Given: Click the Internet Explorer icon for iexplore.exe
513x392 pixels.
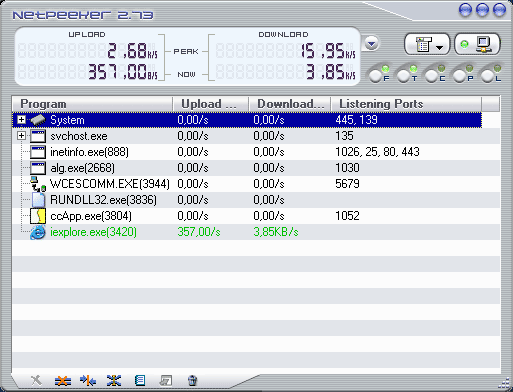Looking at the screenshot, I should (x=38, y=232).
